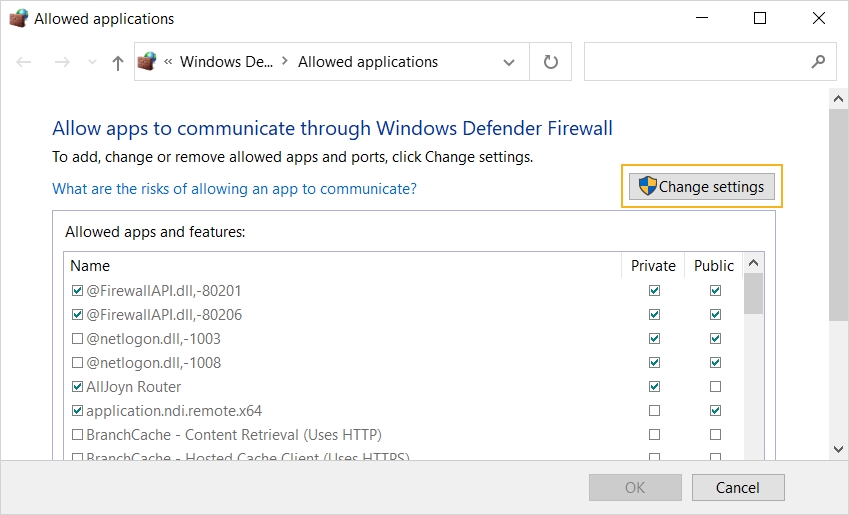The height and width of the screenshot is (515, 849).
Task: Toggle Private for application.ndi.remote.x64
Action: 654,411
